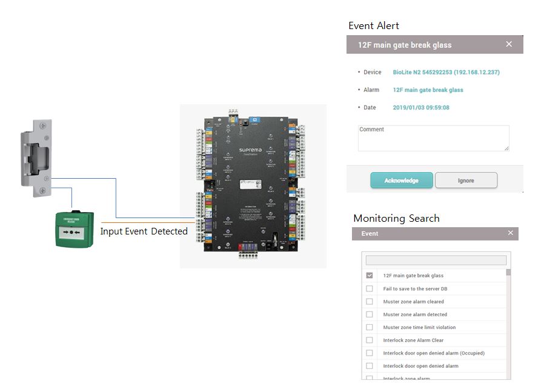
Task: Toggle Interlock door open denied alarm (Occupied)
Action: [370, 353]
